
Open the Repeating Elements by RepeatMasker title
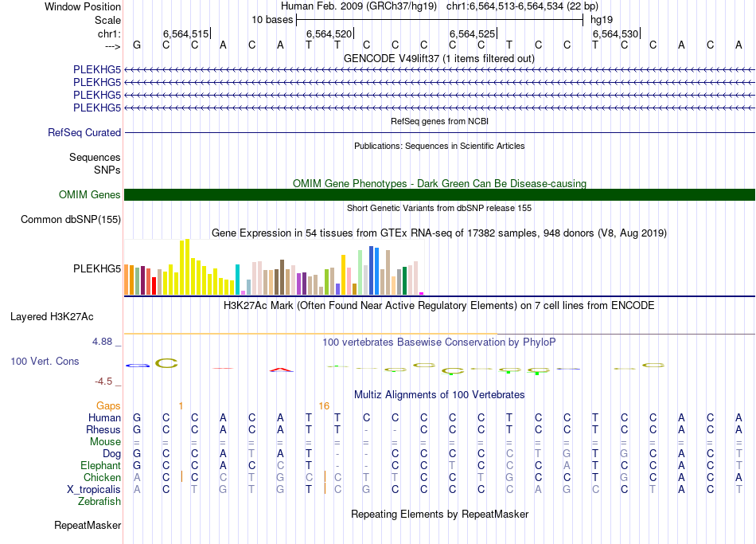tap(439, 515)
